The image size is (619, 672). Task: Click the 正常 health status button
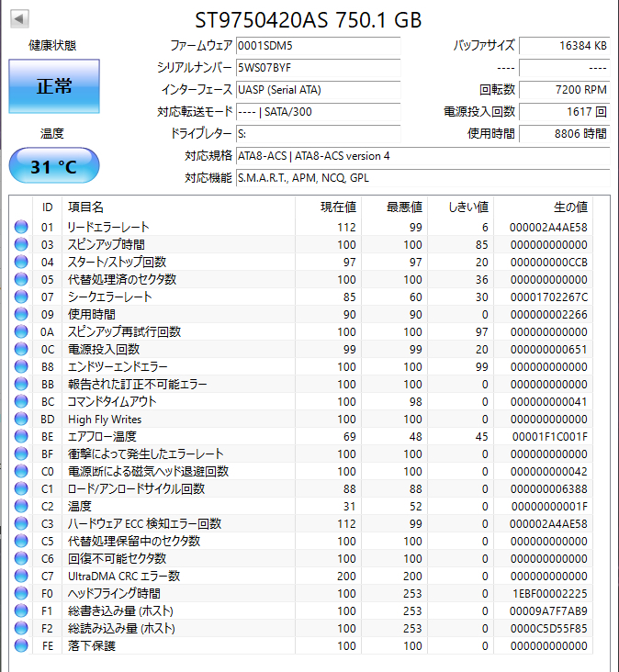(x=54, y=86)
